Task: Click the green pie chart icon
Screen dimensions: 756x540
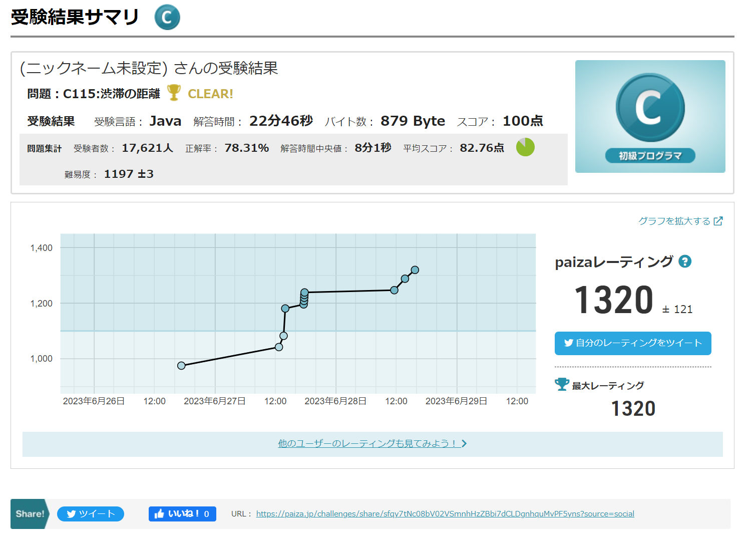Action: point(525,147)
